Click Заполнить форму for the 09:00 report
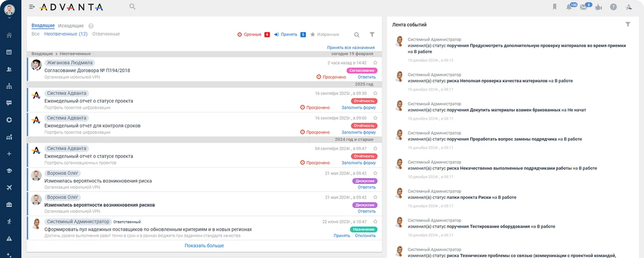This screenshot has height=258, width=644. pos(358,132)
